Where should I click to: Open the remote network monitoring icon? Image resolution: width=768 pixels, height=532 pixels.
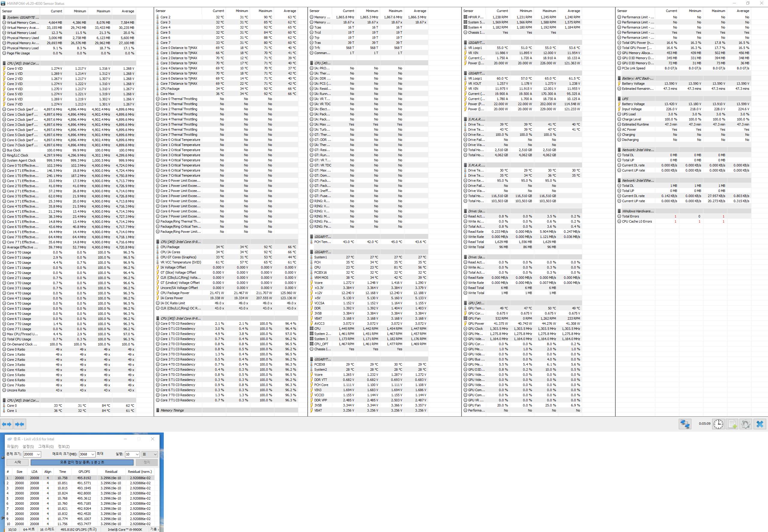[685, 424]
